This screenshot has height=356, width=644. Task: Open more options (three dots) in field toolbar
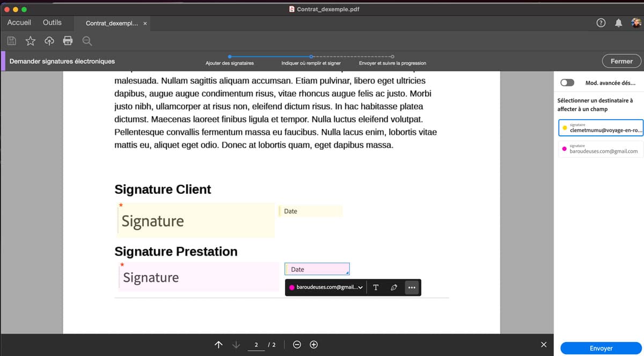click(x=412, y=287)
